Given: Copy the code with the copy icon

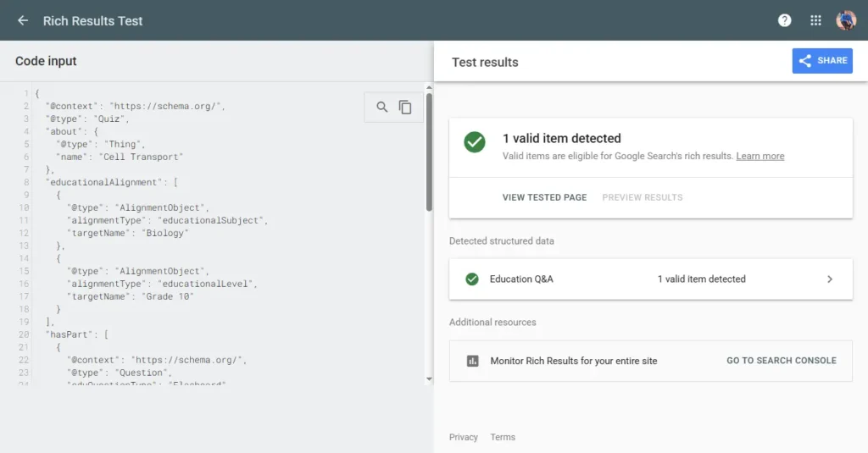Looking at the screenshot, I should point(405,107).
